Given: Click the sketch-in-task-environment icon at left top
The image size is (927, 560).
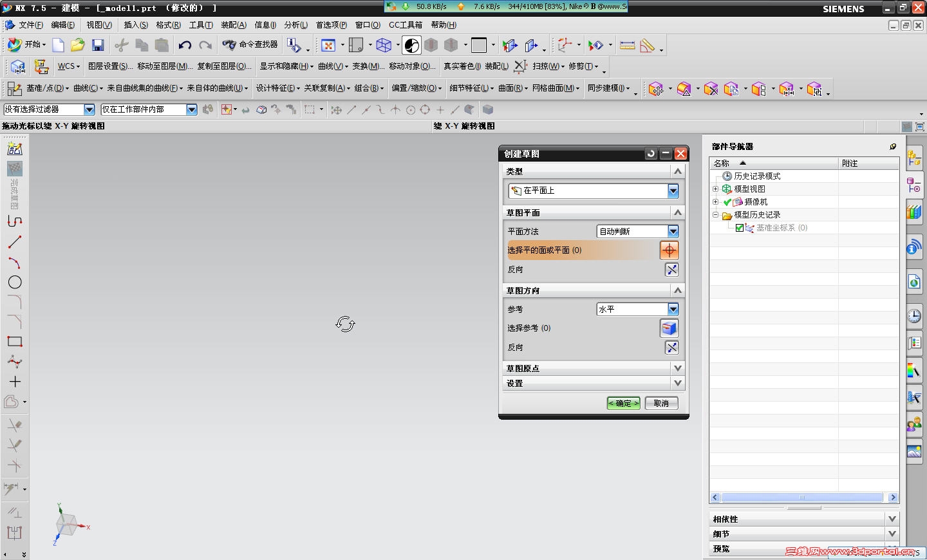Looking at the screenshot, I should coord(15,149).
